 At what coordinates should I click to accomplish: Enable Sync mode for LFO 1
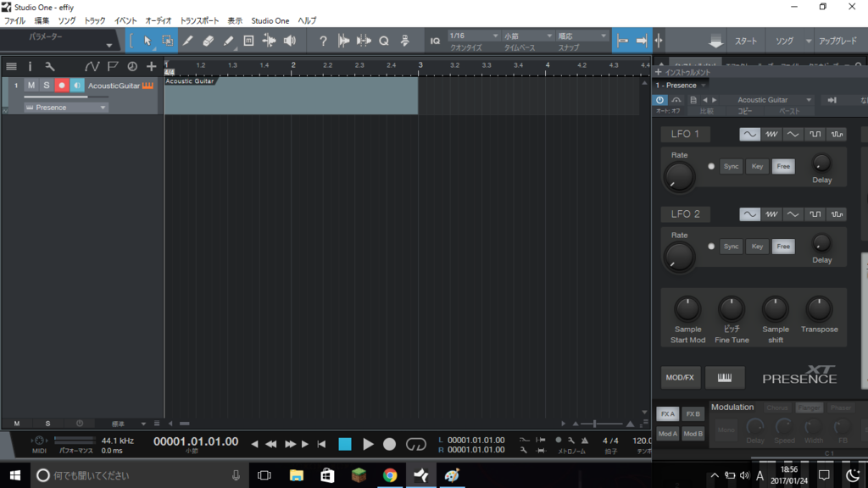click(x=731, y=166)
